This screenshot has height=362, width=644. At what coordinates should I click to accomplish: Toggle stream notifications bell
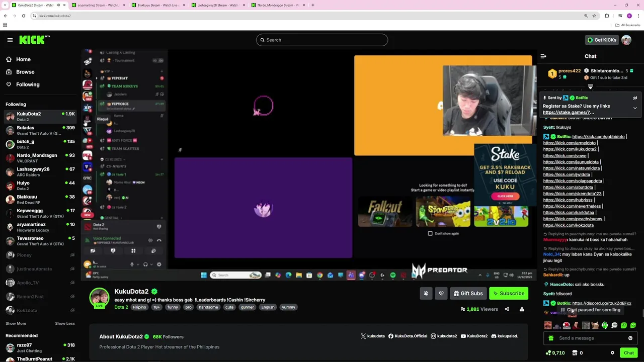pyautogui.click(x=426, y=293)
